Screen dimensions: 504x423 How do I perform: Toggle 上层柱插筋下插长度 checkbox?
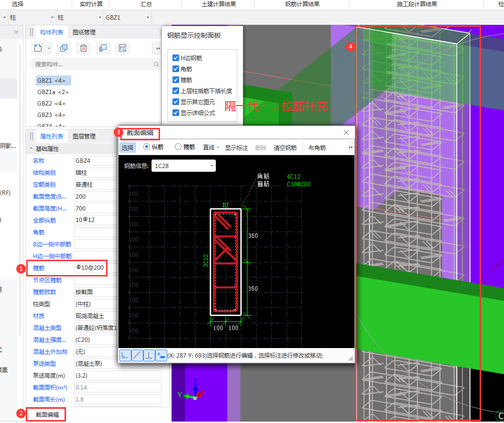[176, 91]
